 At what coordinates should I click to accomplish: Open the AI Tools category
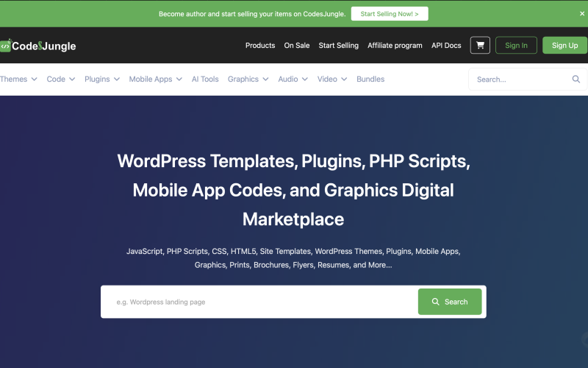click(x=205, y=79)
